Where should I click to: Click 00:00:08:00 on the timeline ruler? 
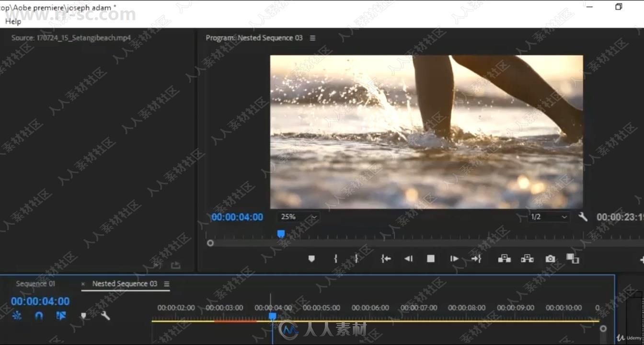[x=467, y=308]
